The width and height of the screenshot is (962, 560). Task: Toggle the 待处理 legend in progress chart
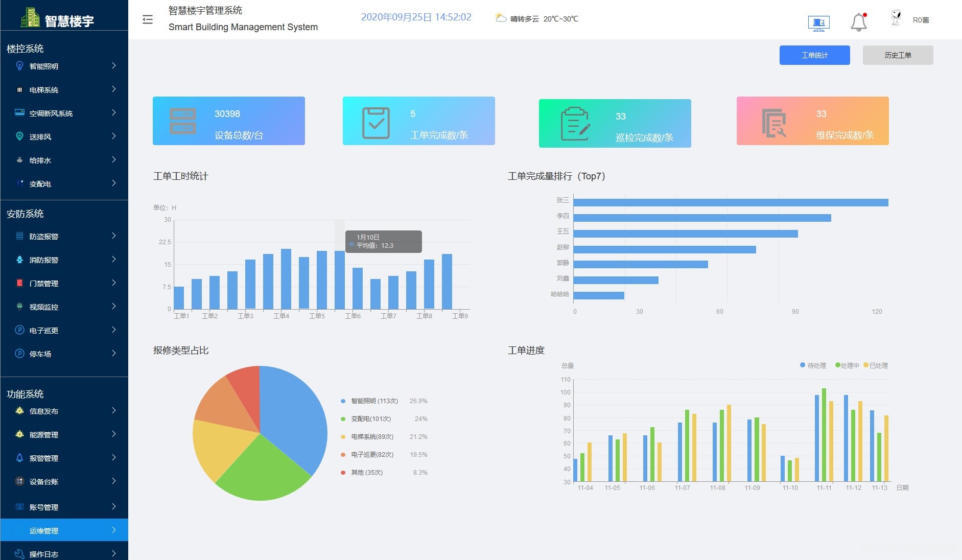tap(813, 365)
